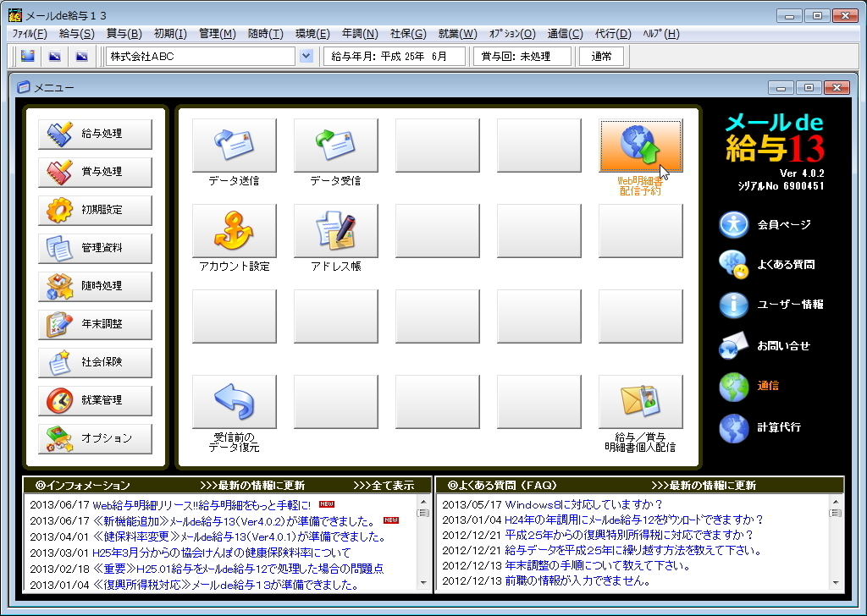This screenshot has width=867, height=616.
Task: Launch データ受信 icon
Action: pyautogui.click(x=336, y=146)
